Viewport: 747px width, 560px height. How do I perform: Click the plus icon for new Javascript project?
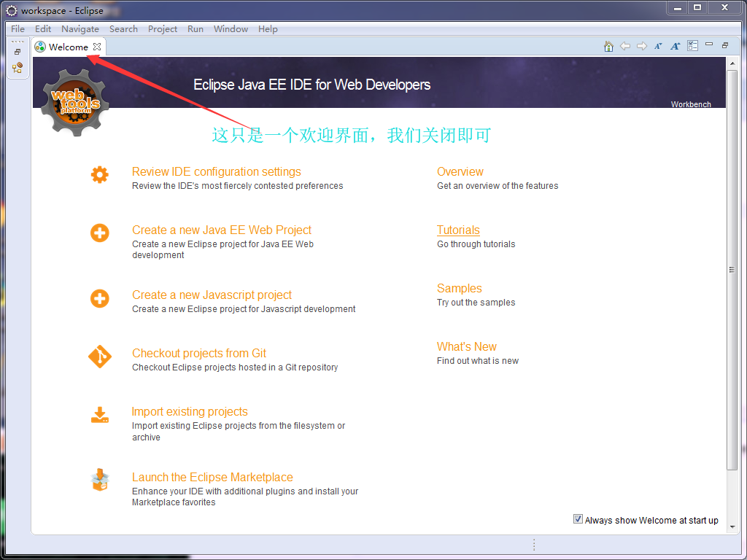(99, 298)
